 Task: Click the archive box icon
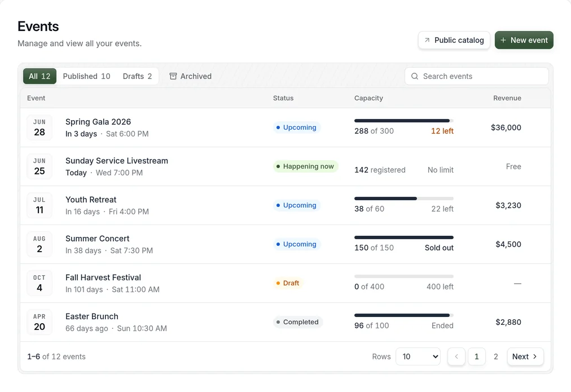click(173, 76)
